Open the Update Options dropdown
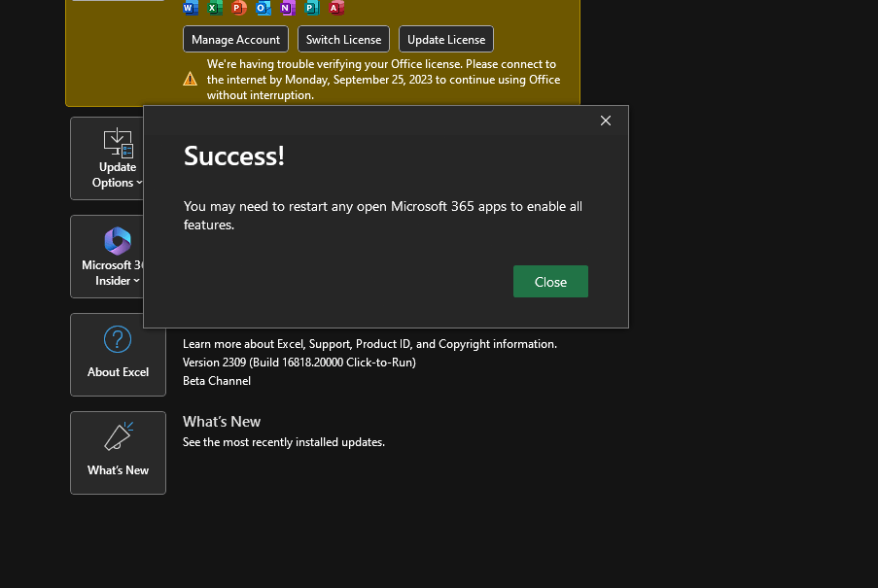Viewport: 878px width, 588px height. [108, 158]
